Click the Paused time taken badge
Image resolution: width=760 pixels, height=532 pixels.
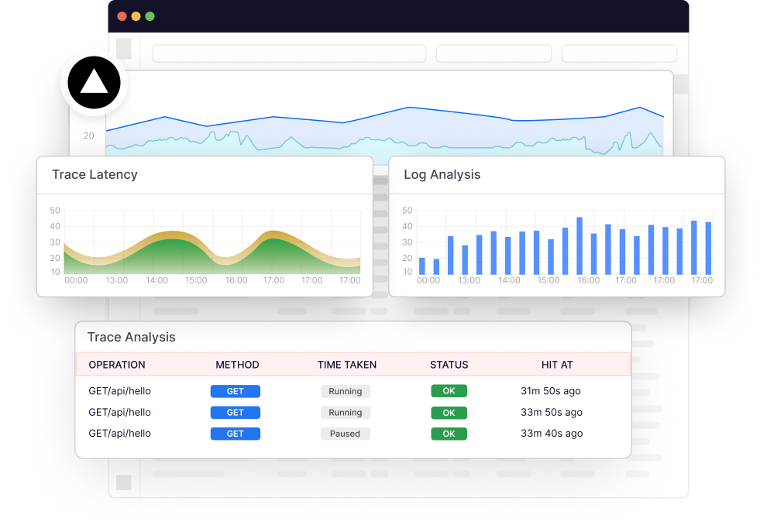point(345,434)
